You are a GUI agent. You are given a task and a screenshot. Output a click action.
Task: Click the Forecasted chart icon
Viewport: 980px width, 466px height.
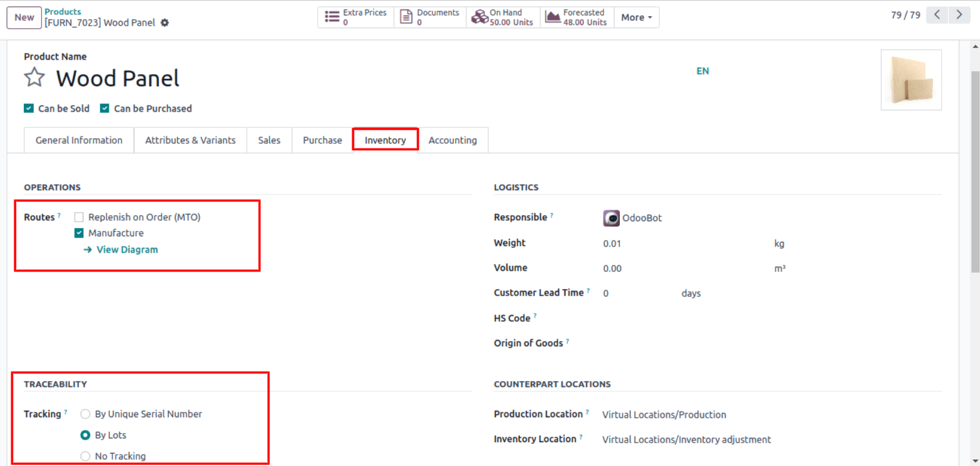tap(552, 17)
